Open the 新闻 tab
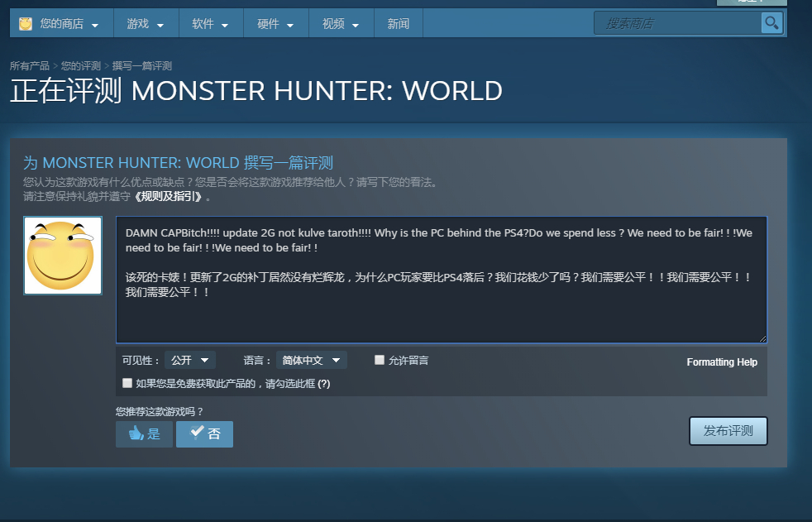Image resolution: width=812 pixels, height=522 pixels. pyautogui.click(x=399, y=24)
